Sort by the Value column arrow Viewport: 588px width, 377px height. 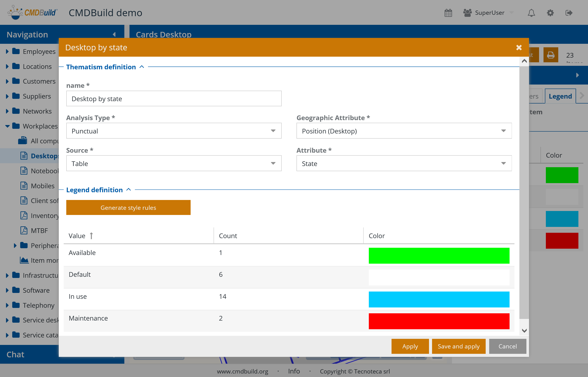91,236
